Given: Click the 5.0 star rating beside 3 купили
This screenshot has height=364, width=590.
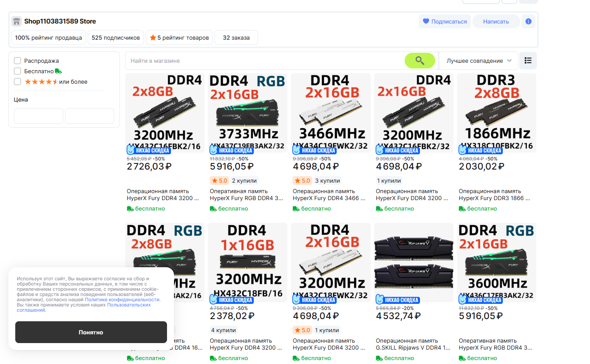Looking at the screenshot, I should (x=302, y=180).
